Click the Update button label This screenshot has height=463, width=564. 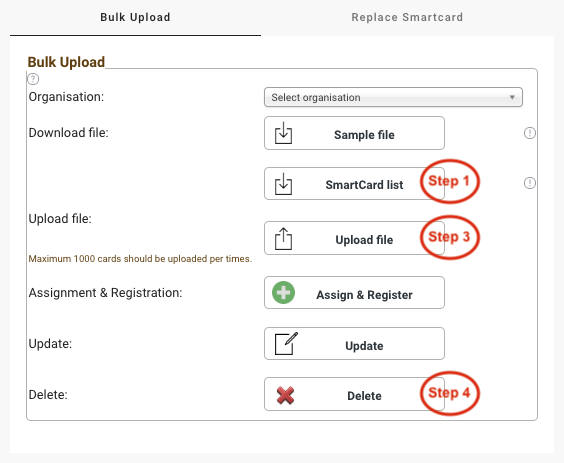click(364, 346)
